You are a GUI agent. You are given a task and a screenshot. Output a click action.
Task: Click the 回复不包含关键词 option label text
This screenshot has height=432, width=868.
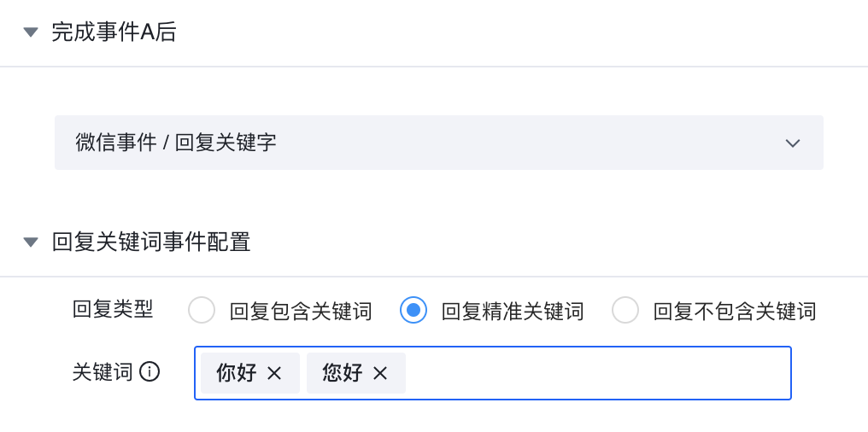pyautogui.click(x=735, y=312)
